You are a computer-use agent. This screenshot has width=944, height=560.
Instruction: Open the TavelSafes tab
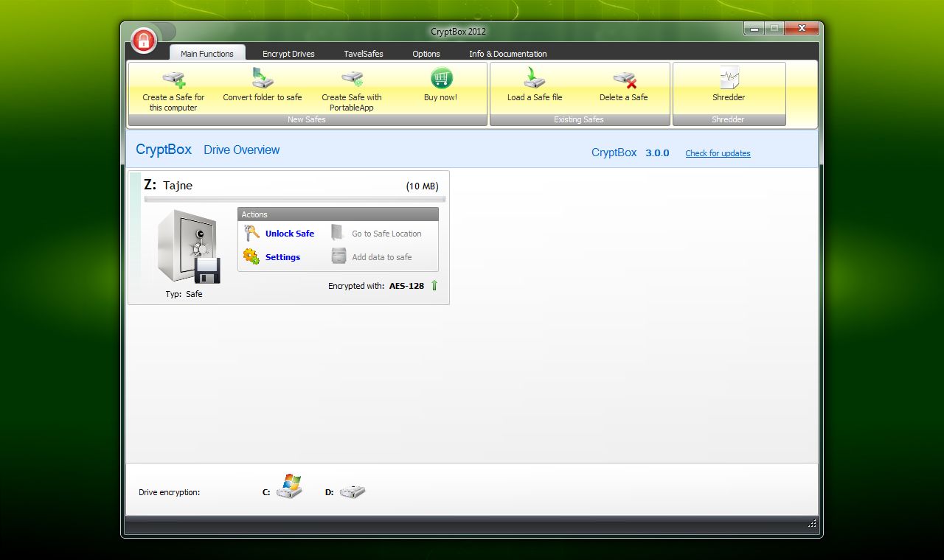click(364, 54)
